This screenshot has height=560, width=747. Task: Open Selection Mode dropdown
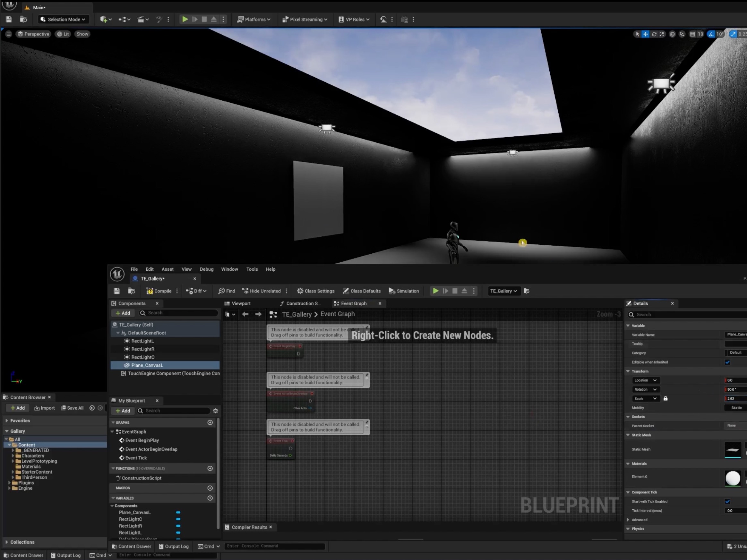(63, 19)
